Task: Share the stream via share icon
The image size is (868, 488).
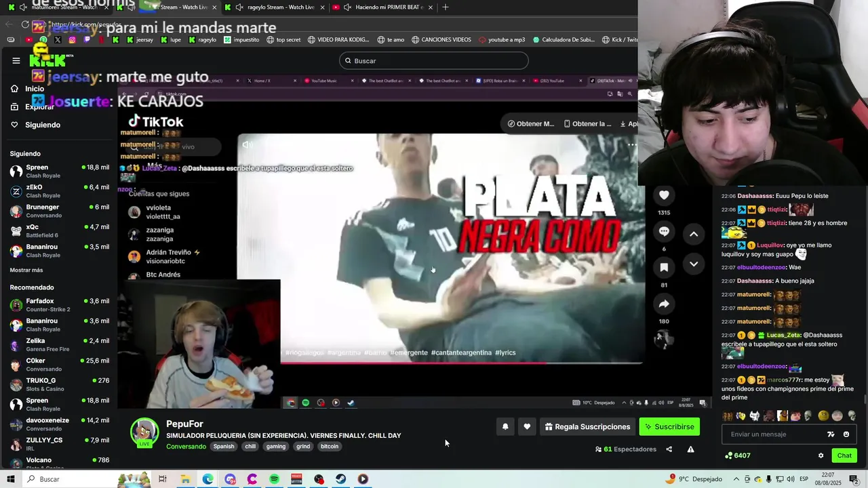Action: (669, 449)
